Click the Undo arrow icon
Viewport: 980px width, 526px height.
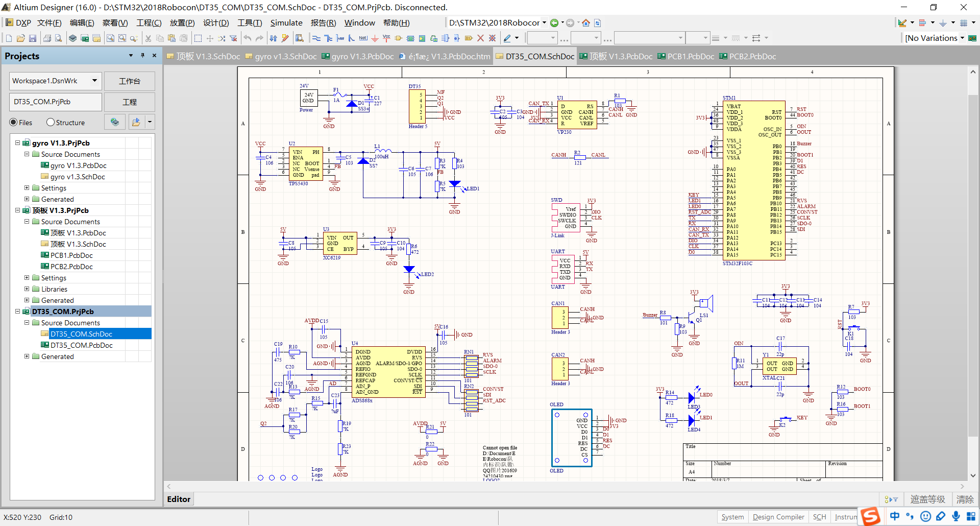coord(248,38)
